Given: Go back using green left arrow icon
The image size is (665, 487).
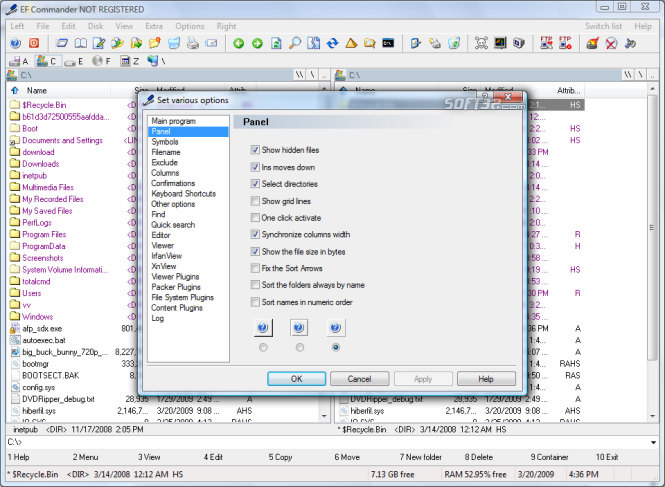Looking at the screenshot, I should tap(239, 43).
